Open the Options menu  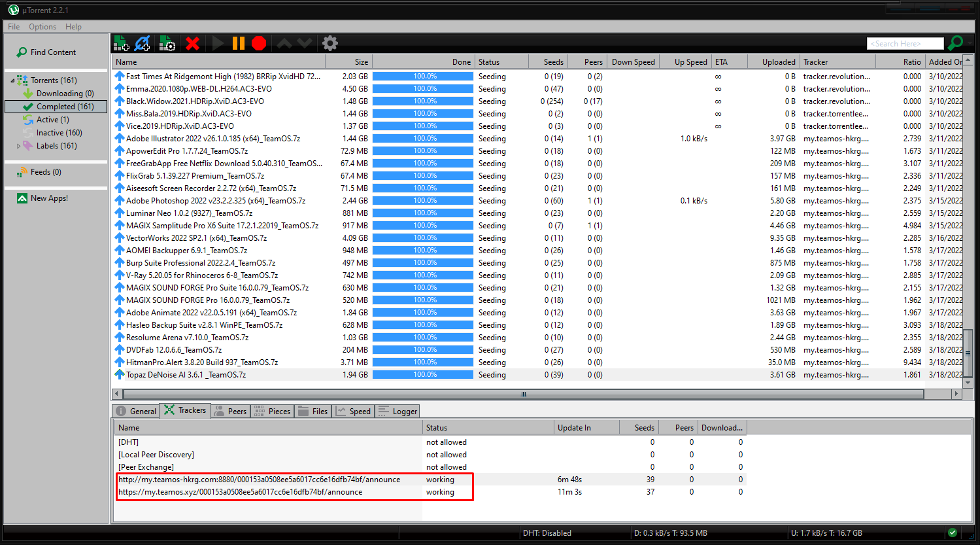pos(42,27)
